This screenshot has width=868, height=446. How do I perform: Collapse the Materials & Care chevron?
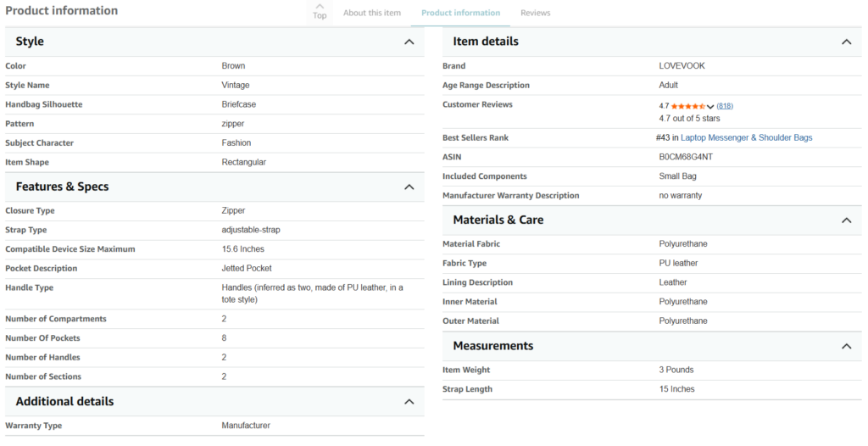pyautogui.click(x=847, y=220)
